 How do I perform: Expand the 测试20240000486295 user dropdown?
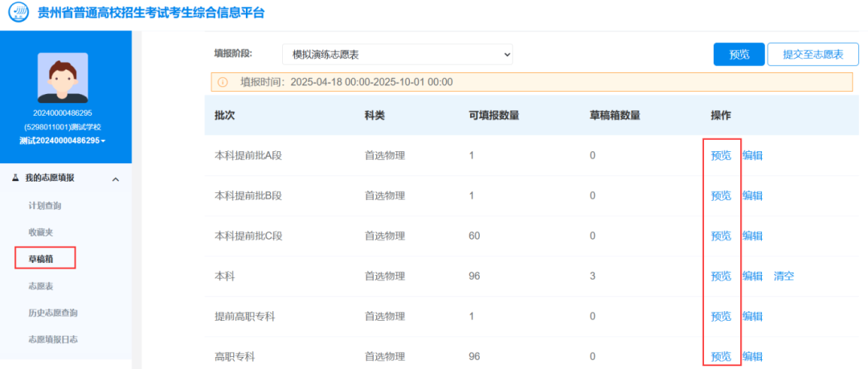tap(63, 141)
